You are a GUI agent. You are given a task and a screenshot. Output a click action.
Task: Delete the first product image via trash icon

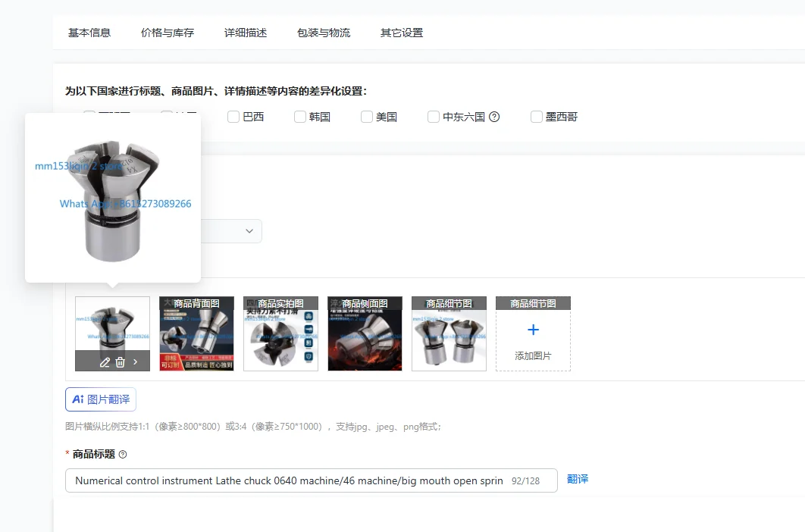(120, 362)
